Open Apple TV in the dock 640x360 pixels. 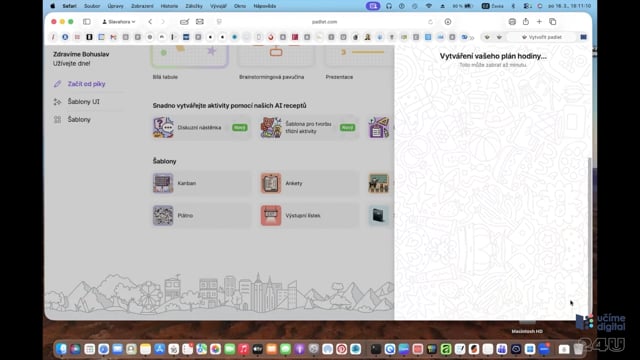tap(258, 349)
